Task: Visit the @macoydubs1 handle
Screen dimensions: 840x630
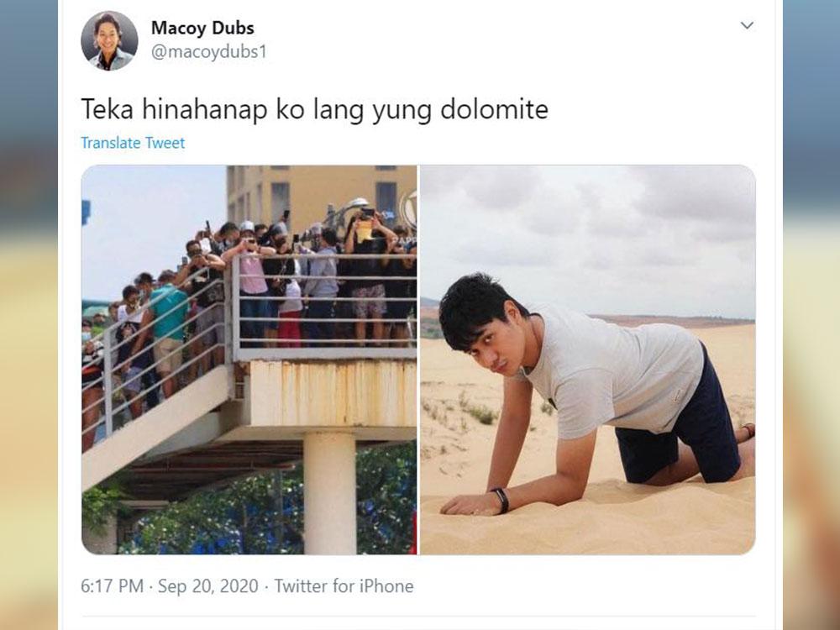Action: pyautogui.click(x=209, y=52)
